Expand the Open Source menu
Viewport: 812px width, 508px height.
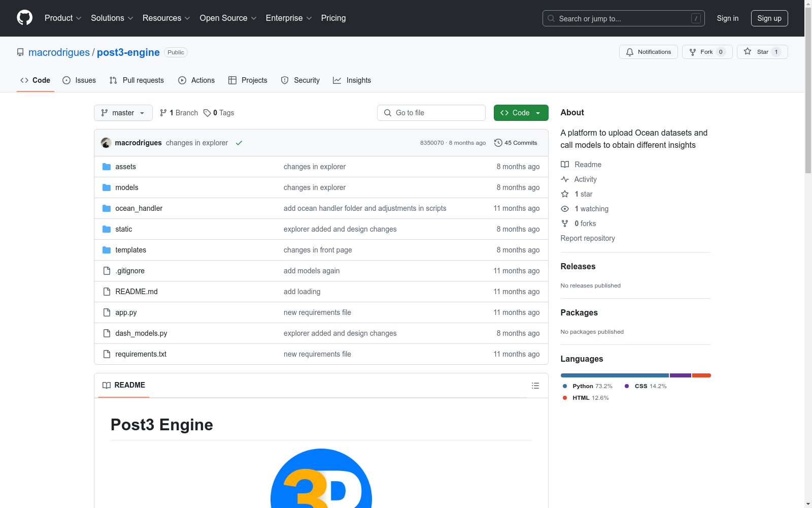tap(228, 18)
